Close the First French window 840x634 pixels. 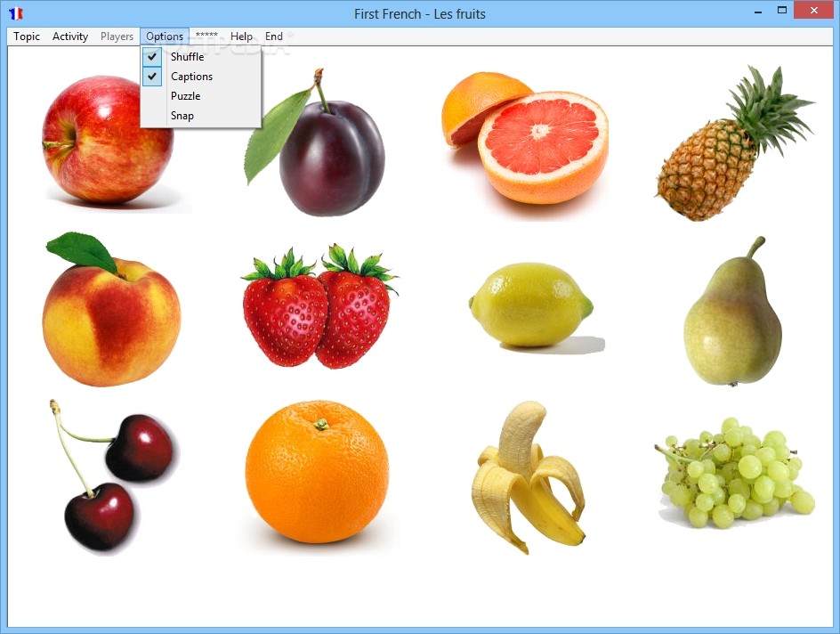click(x=813, y=11)
